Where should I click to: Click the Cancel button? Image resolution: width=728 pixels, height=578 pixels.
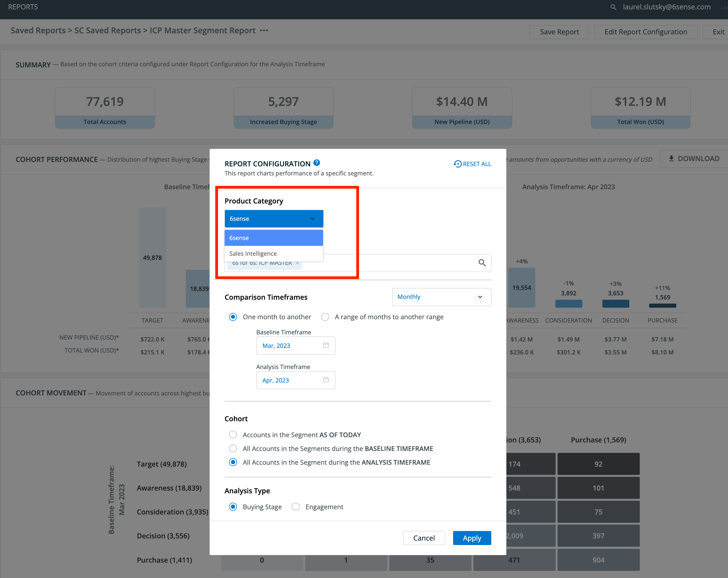pyautogui.click(x=424, y=538)
